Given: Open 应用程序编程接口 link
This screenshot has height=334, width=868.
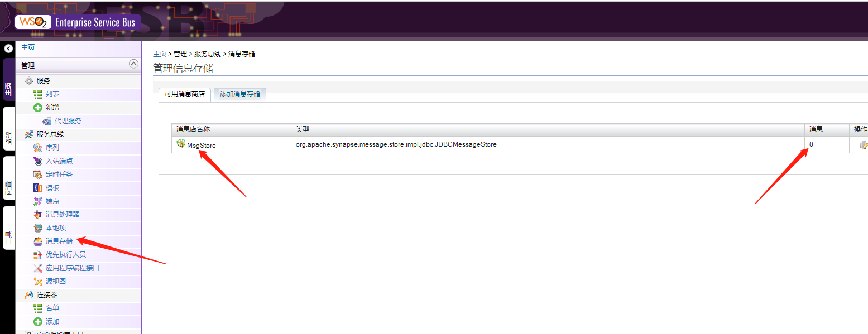Looking at the screenshot, I should point(73,268).
